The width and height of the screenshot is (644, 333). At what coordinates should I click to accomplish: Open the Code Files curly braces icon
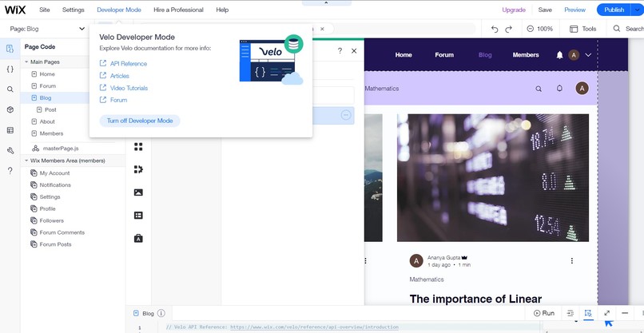(10, 69)
